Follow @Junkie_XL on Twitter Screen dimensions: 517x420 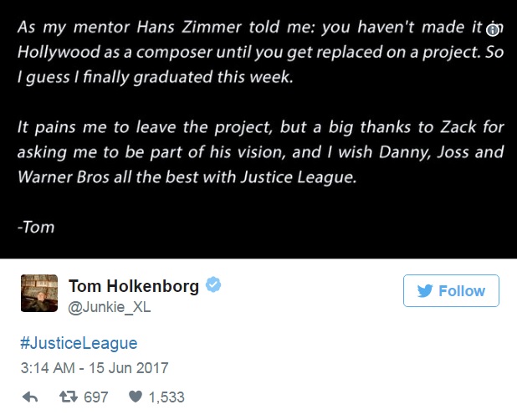pyautogui.click(x=451, y=291)
